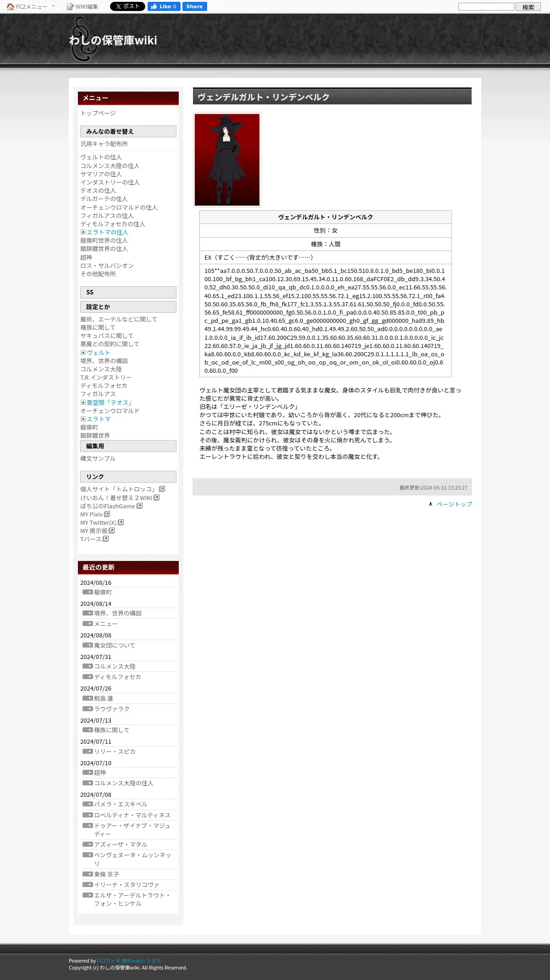Expand the エラトマの住人 tree node
Image resolution: width=550 pixels, height=980 pixels.
pyautogui.click(x=83, y=232)
